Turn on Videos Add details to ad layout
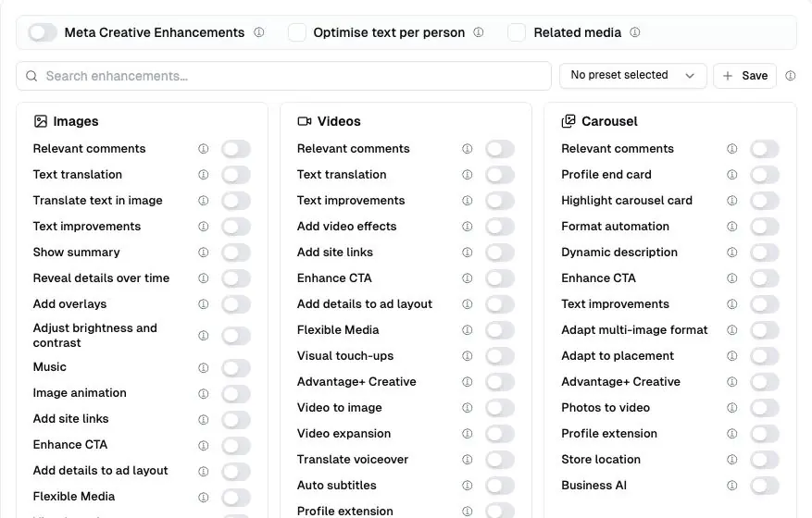 click(500, 304)
